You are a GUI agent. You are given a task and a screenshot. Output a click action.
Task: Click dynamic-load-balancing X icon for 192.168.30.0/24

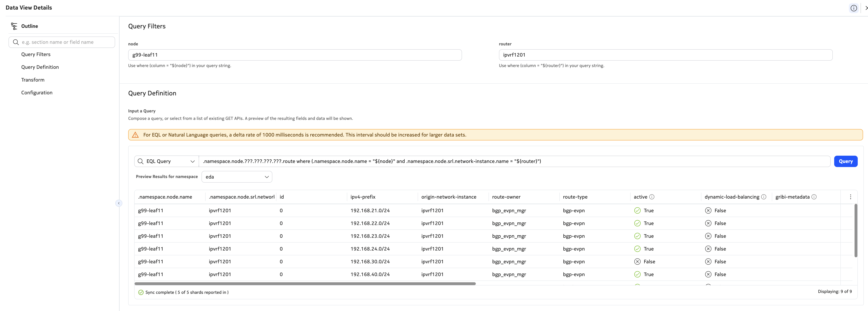click(x=708, y=262)
